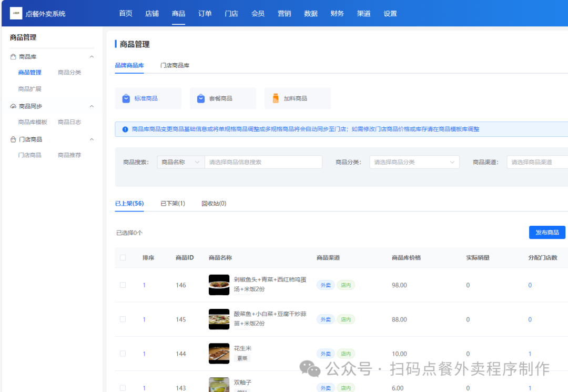
Task: Open the 商品分类 category dropdown
Action: pyautogui.click(x=414, y=162)
